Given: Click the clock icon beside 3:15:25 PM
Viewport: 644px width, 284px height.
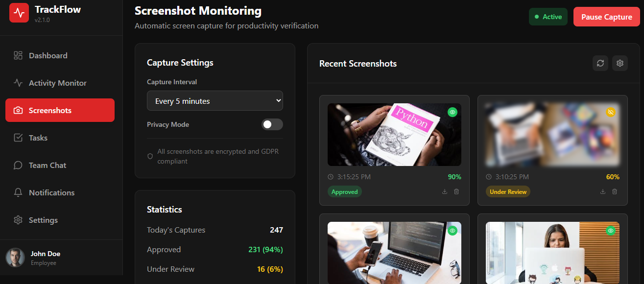Looking at the screenshot, I should coord(331,177).
